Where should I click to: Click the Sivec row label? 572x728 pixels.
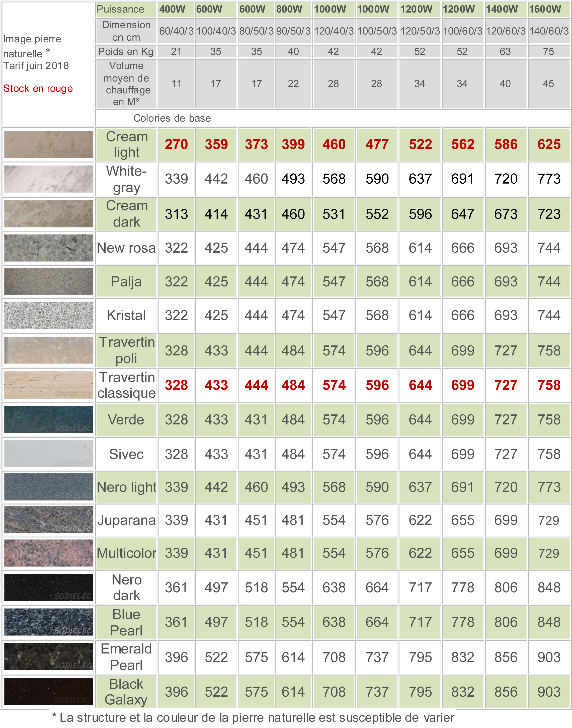click(x=126, y=454)
